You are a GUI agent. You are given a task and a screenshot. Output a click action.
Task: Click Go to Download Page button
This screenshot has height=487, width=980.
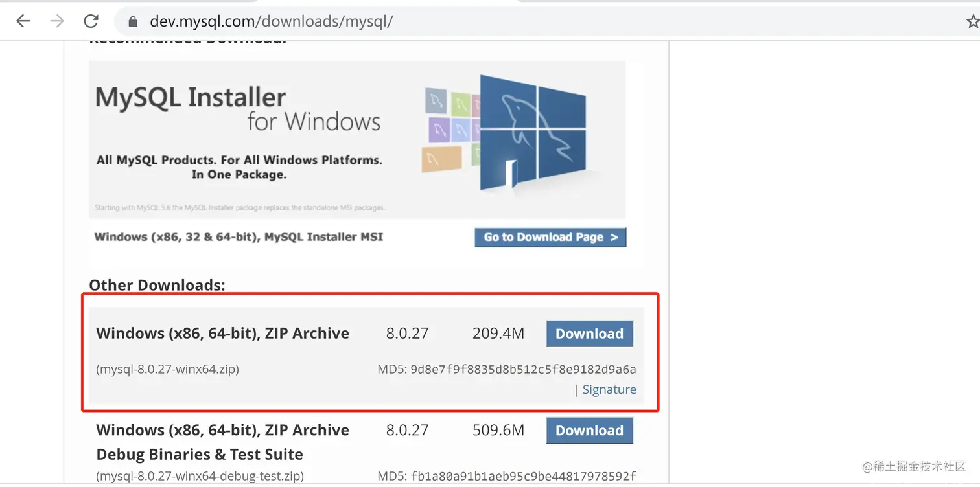tap(550, 237)
